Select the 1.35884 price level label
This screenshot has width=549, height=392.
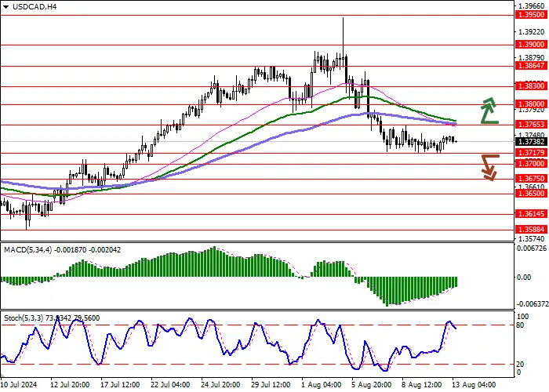(x=531, y=230)
